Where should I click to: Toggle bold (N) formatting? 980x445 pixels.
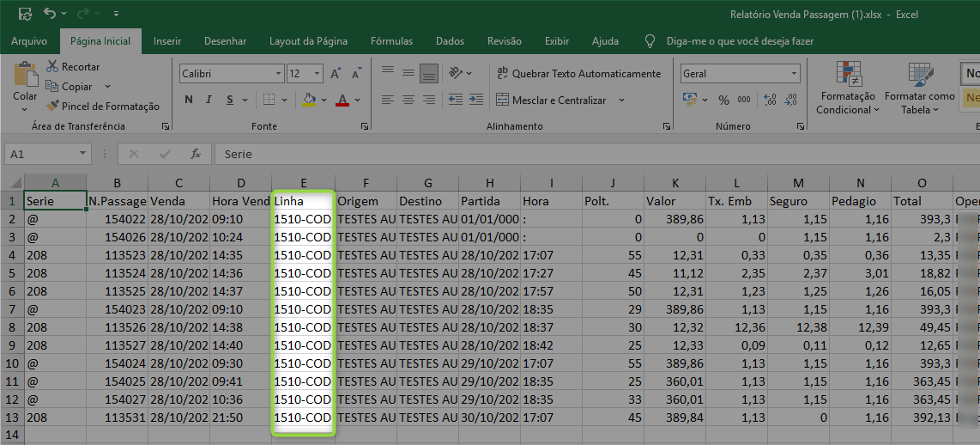click(189, 101)
